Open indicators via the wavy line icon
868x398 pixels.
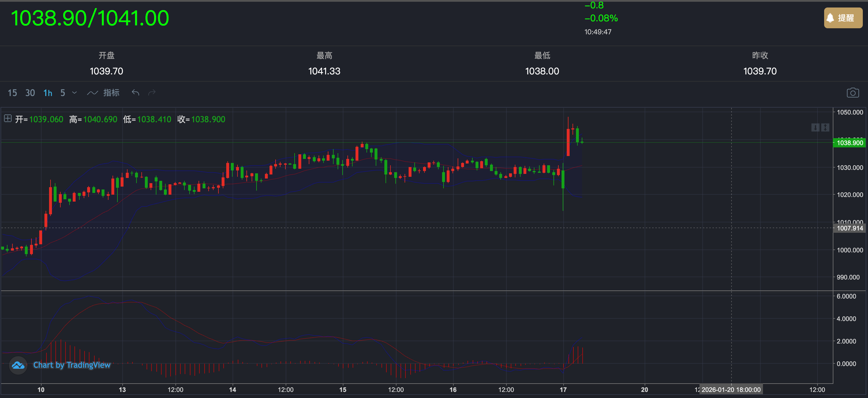coord(92,93)
